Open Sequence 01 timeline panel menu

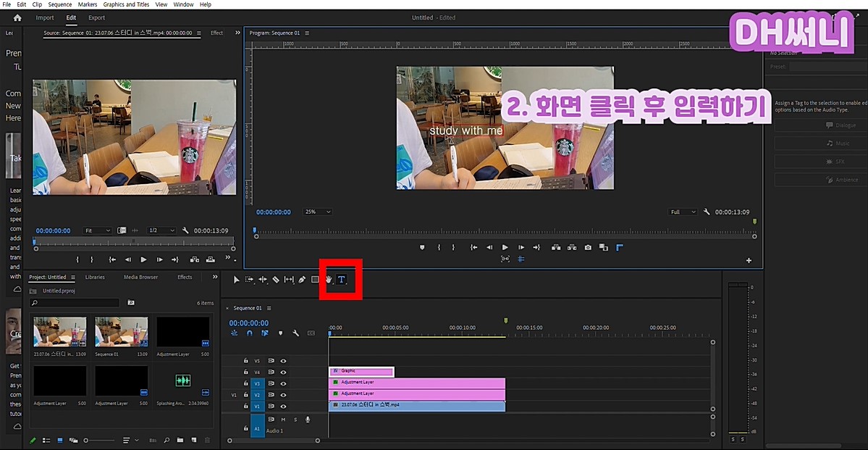(269, 308)
